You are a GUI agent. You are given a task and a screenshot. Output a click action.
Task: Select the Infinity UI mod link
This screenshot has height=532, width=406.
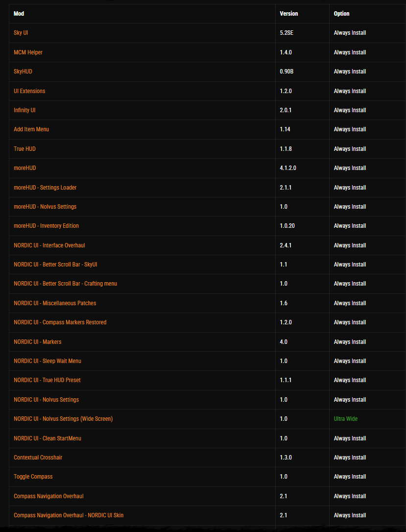point(24,110)
